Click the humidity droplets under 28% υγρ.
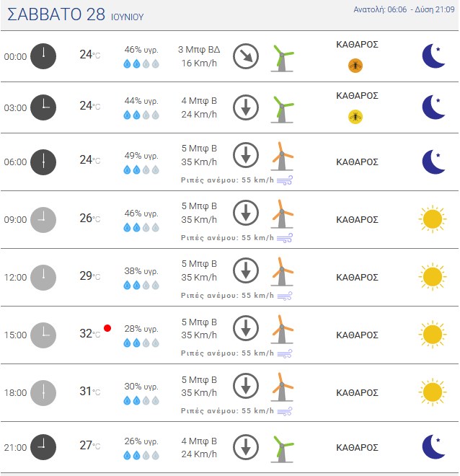The width and height of the screenshot is (460, 476). (141, 343)
